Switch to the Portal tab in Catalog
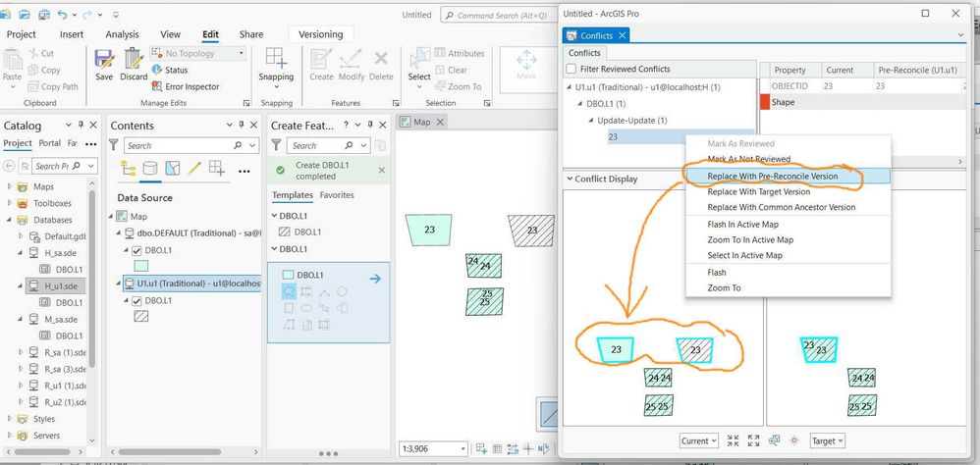The width and height of the screenshot is (980, 465). (x=50, y=143)
